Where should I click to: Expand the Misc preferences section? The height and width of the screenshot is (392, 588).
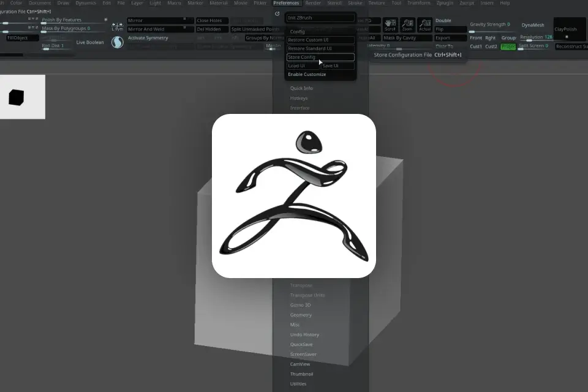tap(295, 325)
